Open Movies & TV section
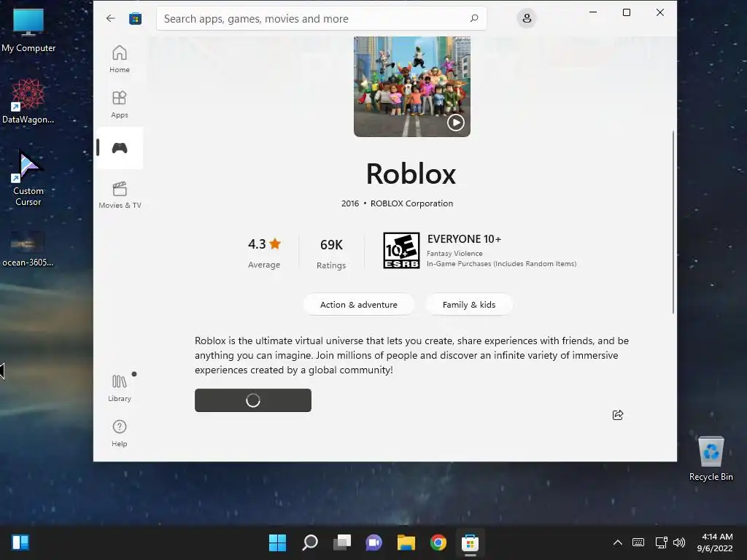This screenshot has height=560, width=747. 120,195
